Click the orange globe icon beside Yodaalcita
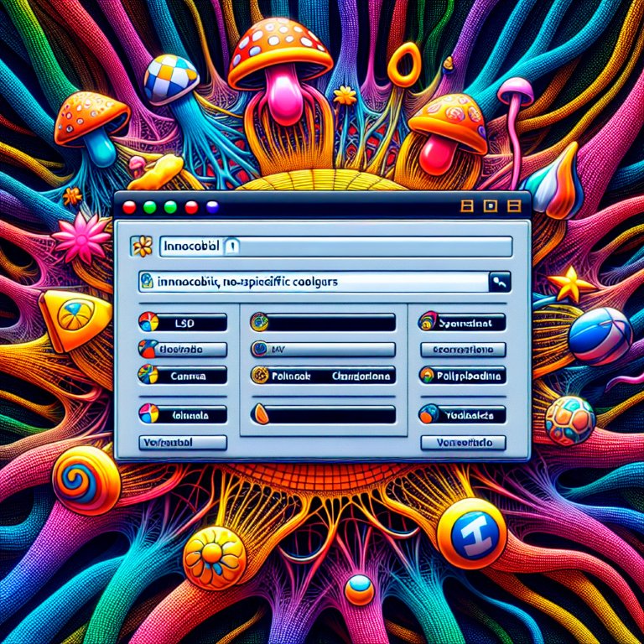Viewport: 644px width, 644px height. point(428,413)
